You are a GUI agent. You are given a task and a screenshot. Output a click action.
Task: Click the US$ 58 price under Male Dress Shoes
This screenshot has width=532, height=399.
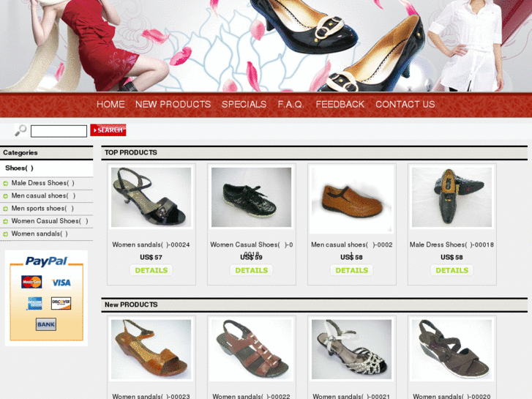point(452,258)
